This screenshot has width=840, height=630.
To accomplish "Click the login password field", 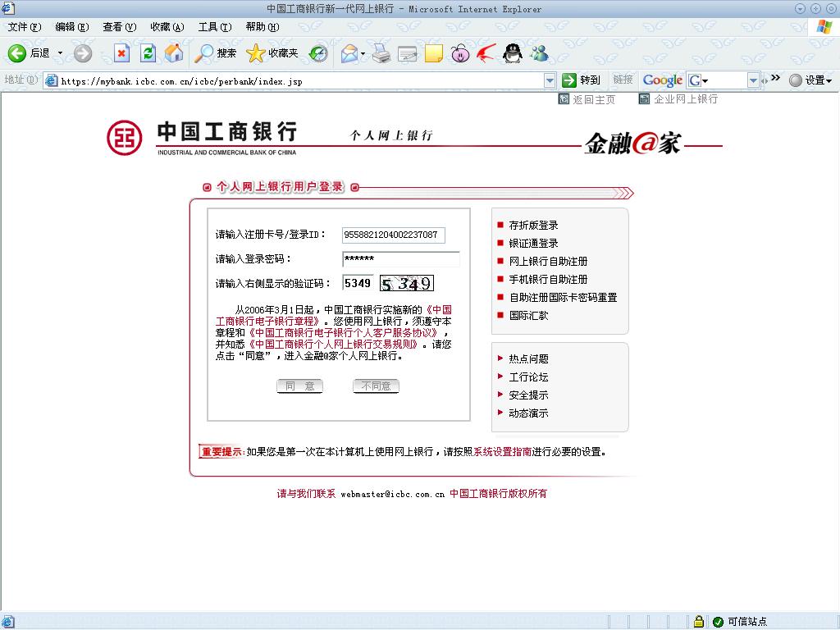I will [x=400, y=258].
